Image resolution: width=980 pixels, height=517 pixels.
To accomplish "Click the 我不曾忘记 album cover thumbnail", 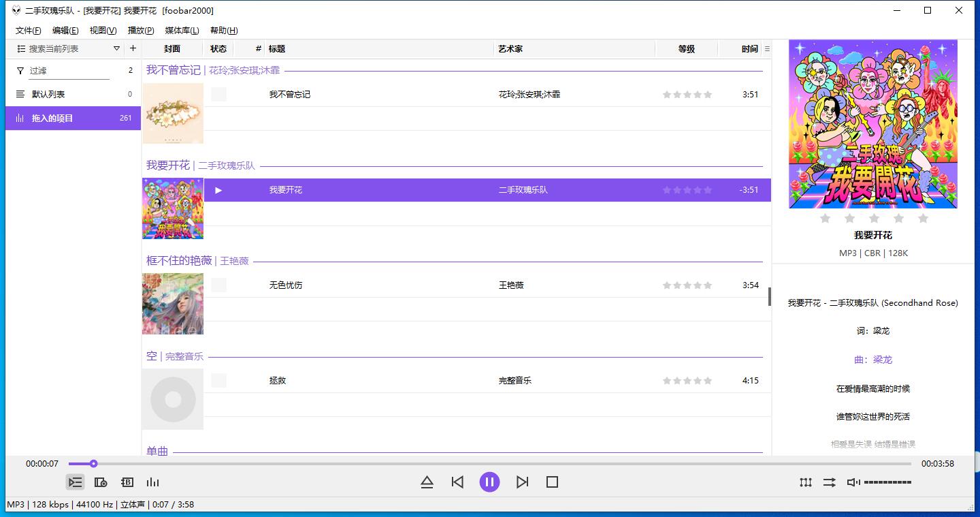I will click(173, 113).
